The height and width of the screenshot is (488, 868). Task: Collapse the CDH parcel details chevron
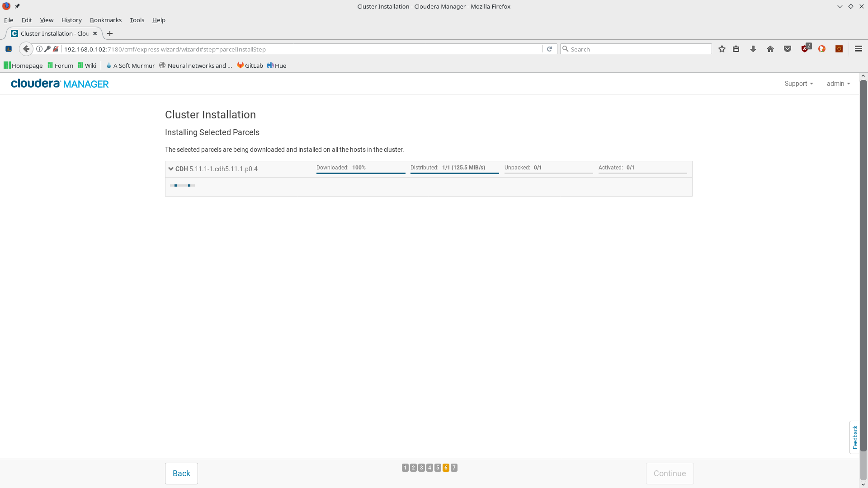click(x=171, y=169)
